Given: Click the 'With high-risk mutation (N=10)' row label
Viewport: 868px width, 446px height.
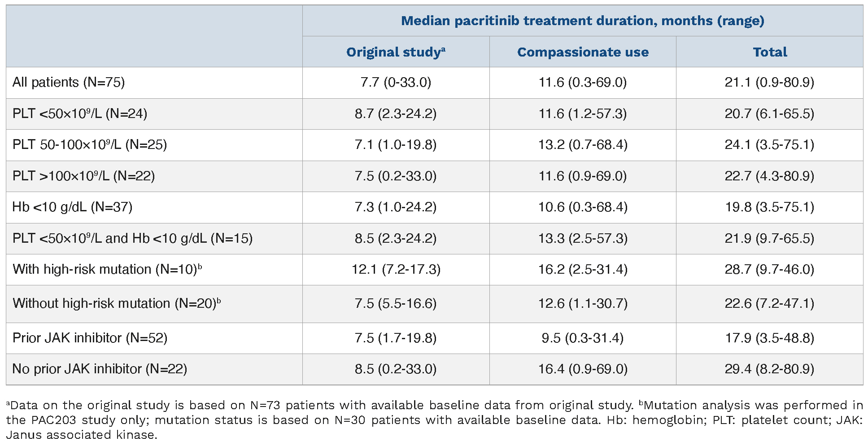Looking at the screenshot, I should (x=107, y=269).
